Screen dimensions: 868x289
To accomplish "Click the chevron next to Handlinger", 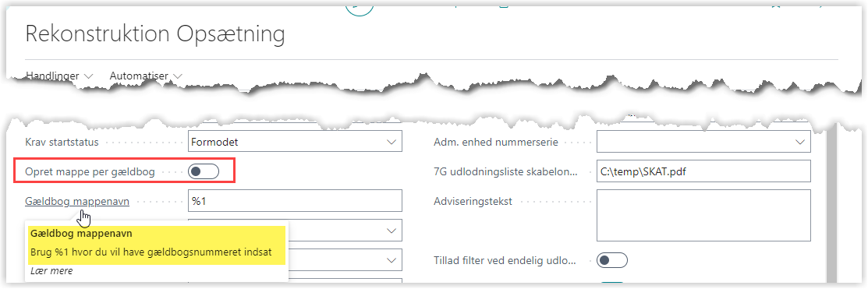I will tap(88, 76).
